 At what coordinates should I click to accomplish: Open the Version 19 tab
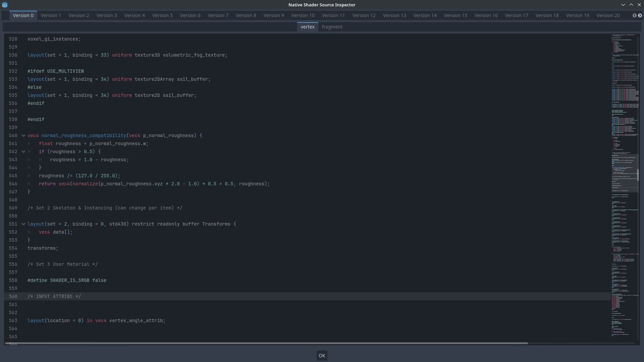point(578,16)
